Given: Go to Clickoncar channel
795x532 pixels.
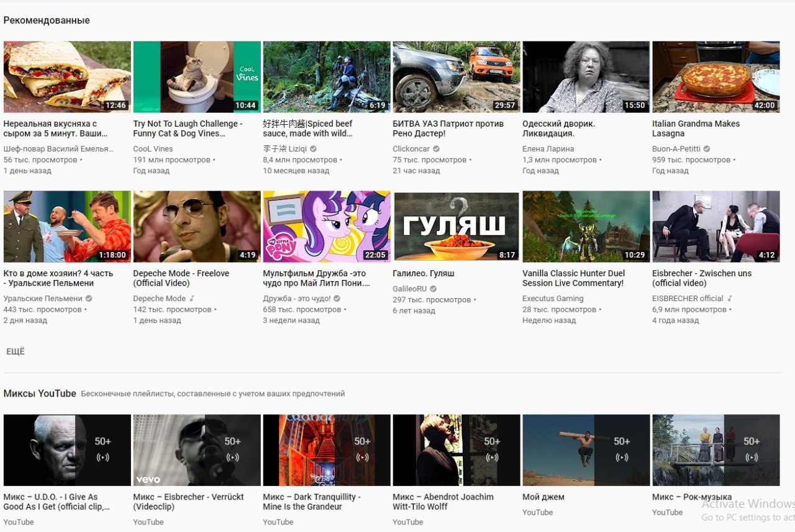Looking at the screenshot, I should click(x=412, y=149).
